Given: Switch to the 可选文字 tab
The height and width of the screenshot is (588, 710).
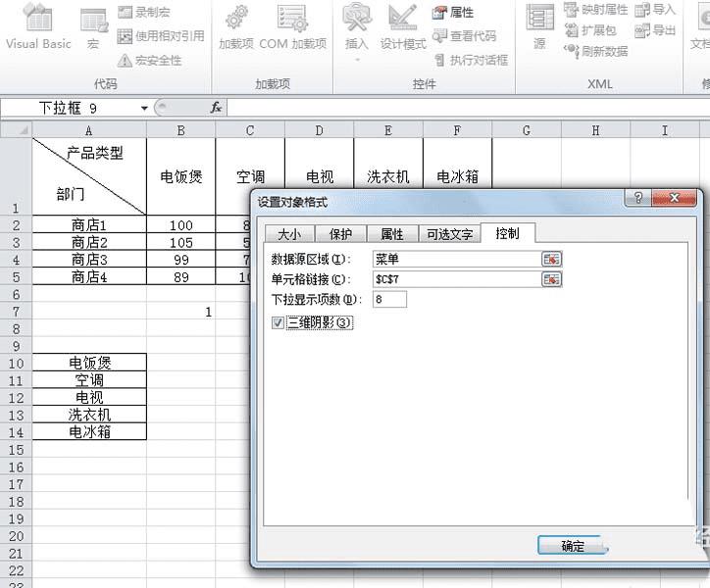Looking at the screenshot, I should click(450, 234).
